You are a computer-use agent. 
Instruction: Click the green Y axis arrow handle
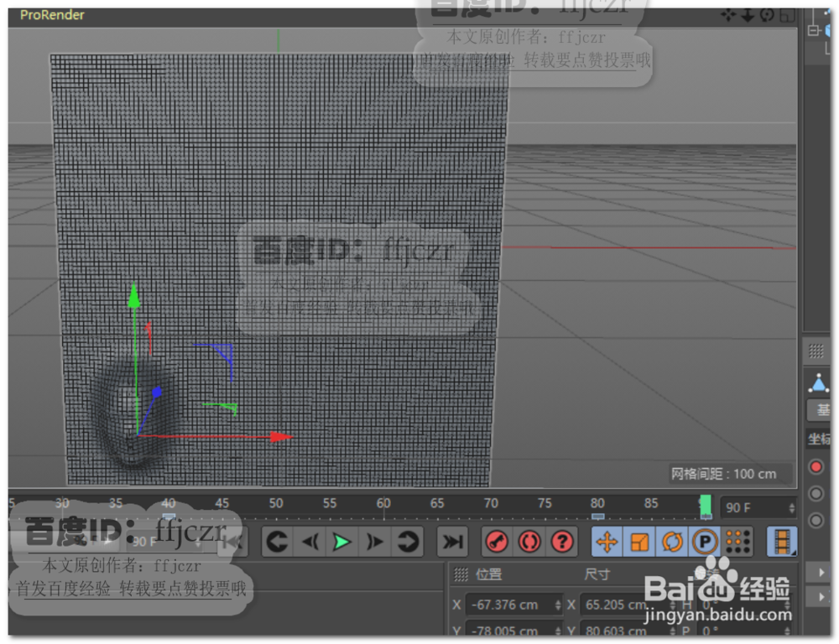134,296
